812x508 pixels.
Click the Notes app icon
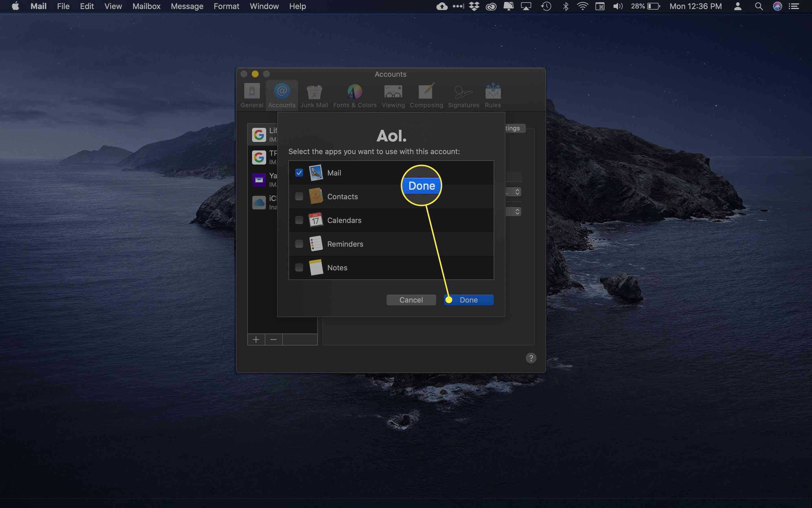click(316, 268)
